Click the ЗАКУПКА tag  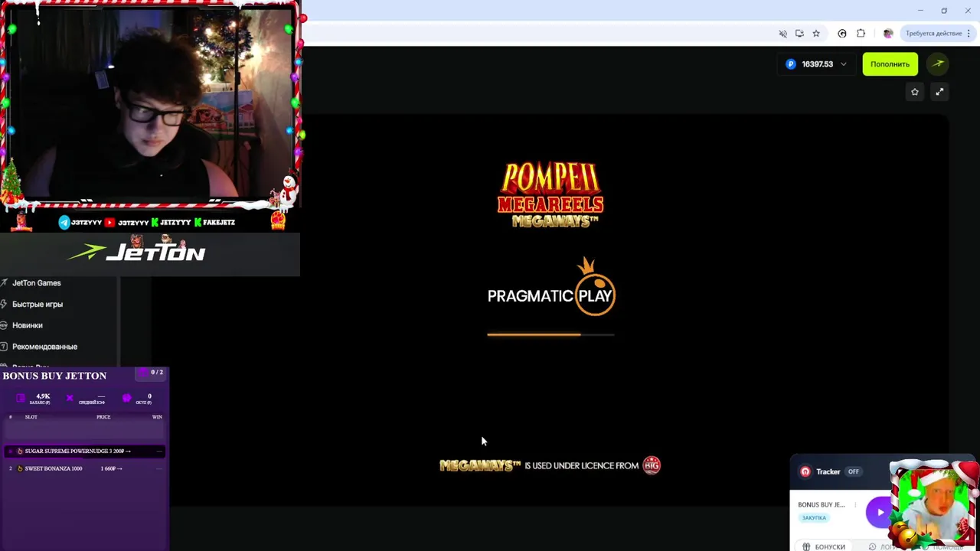click(x=814, y=518)
